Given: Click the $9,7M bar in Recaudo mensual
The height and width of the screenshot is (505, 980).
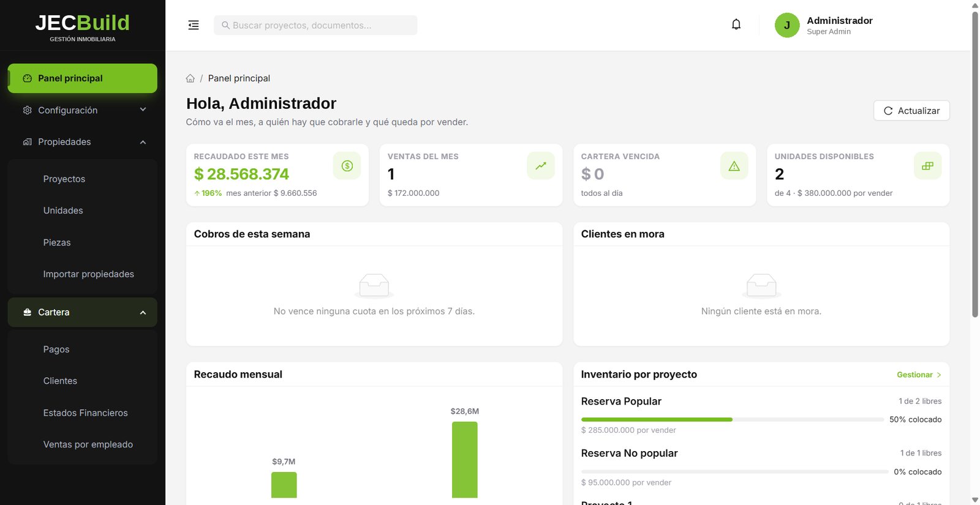Looking at the screenshot, I should pyautogui.click(x=284, y=485).
